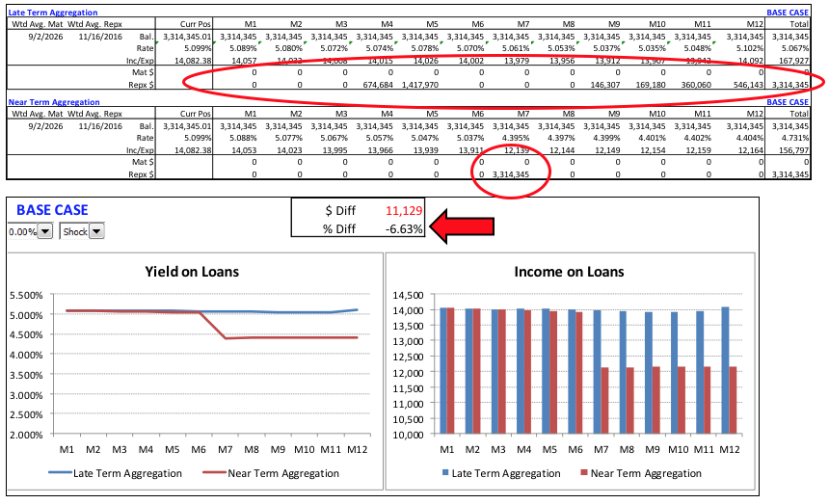Select Late Term M4 rate 5.074%
Viewport: 829px width, 504px height.
[380, 48]
